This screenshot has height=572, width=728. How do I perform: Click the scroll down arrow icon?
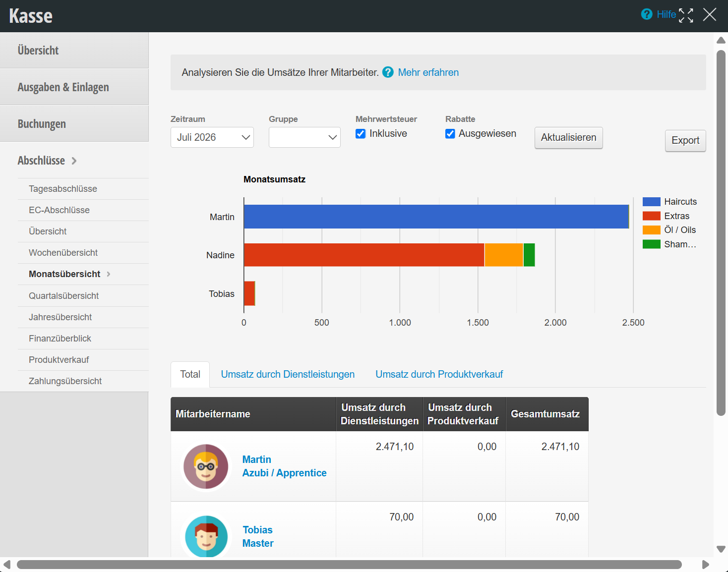(x=721, y=549)
